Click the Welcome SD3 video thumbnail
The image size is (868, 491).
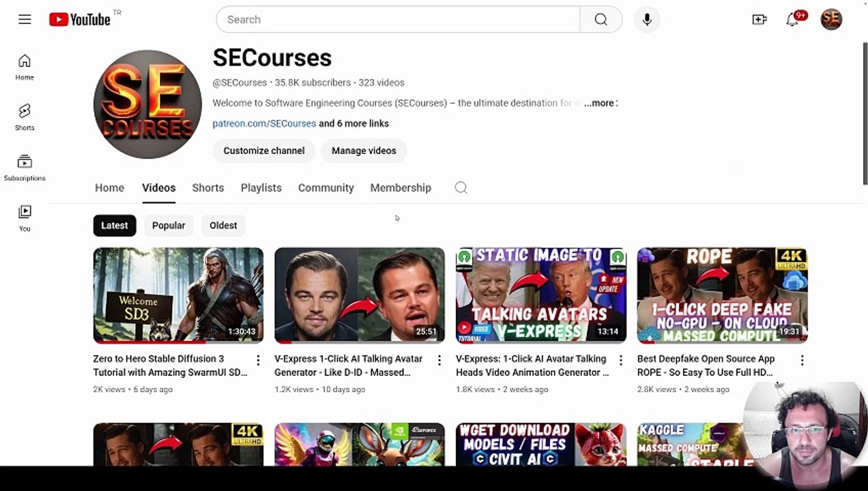coord(178,295)
